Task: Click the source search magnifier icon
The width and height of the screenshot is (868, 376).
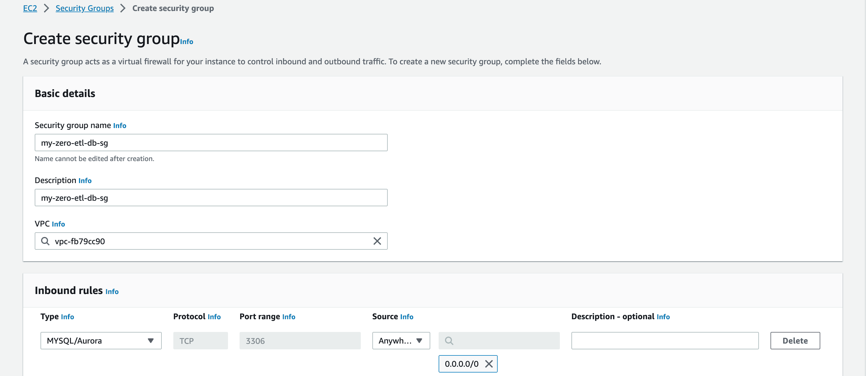Action: [x=449, y=341]
